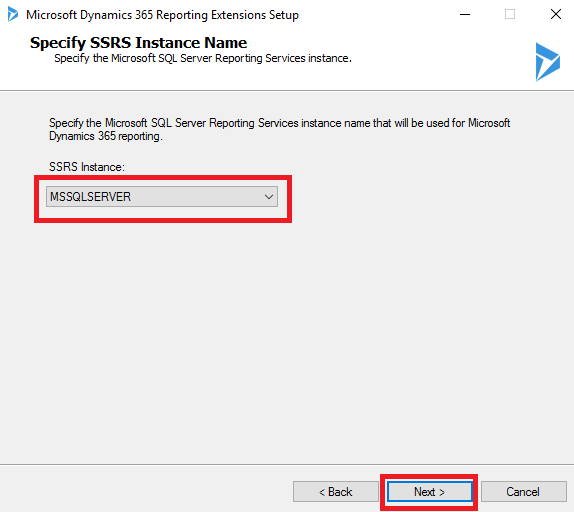Click the Specify SSRS Instance Name heading
This screenshot has height=512, width=574.
pos(138,43)
